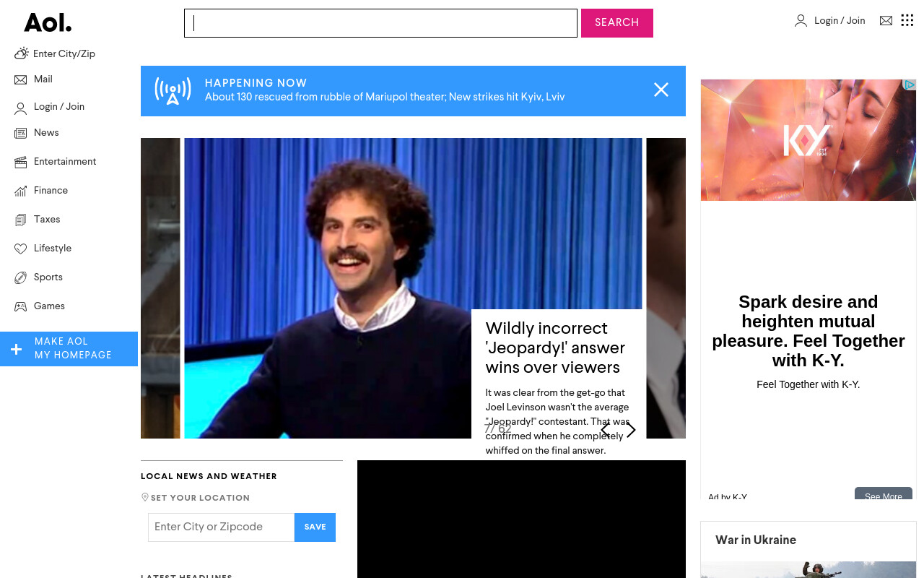Save the entered city or zipcode
924x578 pixels.
(x=315, y=527)
